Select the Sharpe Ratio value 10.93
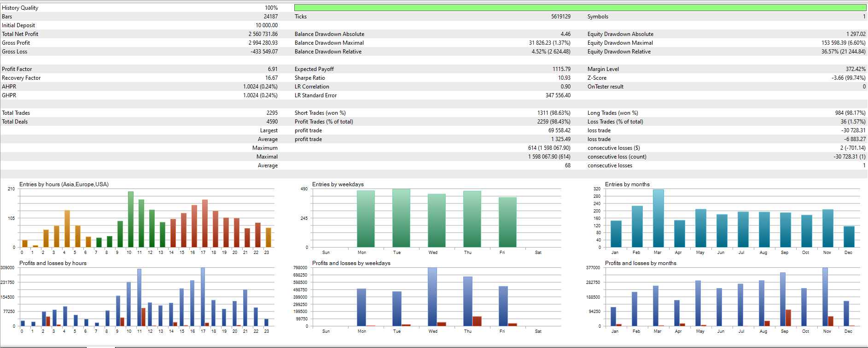Viewport: 868px width, 348px height. pyautogui.click(x=564, y=78)
